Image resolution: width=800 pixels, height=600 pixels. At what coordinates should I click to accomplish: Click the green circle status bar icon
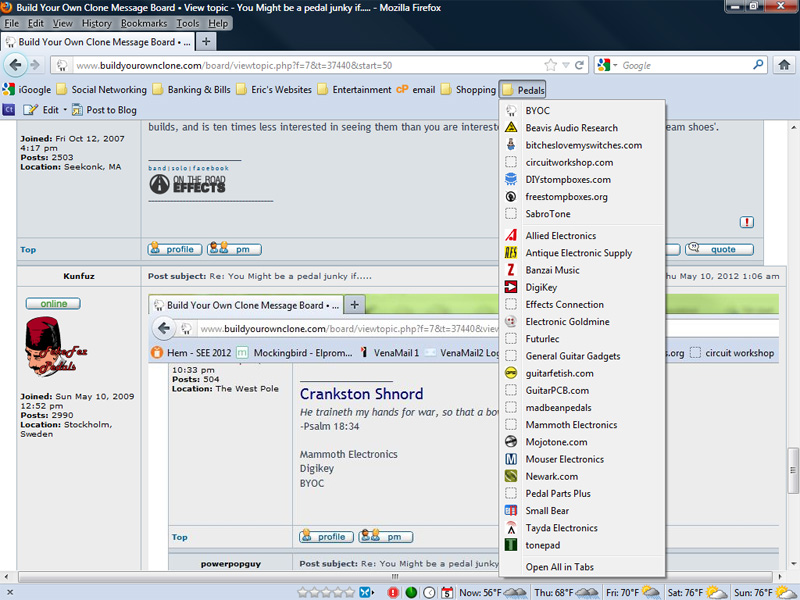click(411, 592)
